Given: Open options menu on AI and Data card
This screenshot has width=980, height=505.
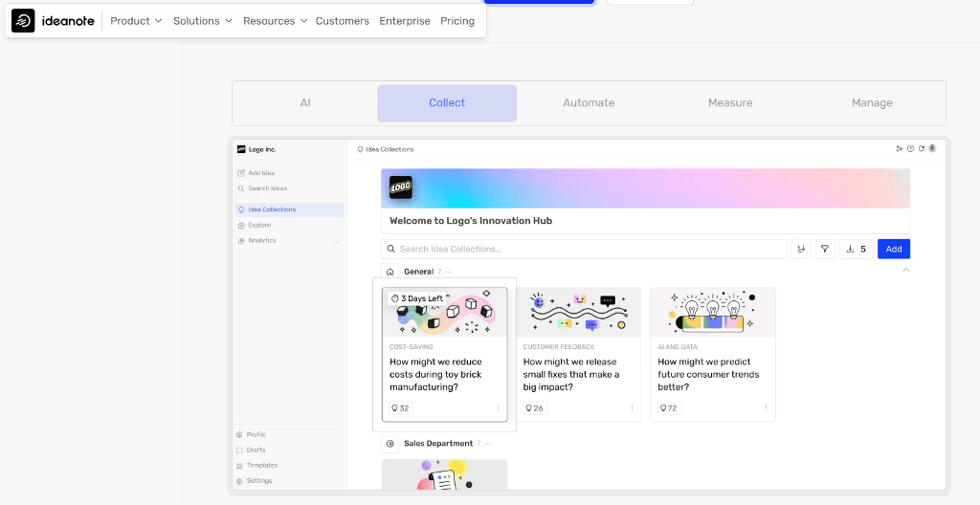Looking at the screenshot, I should click(767, 408).
